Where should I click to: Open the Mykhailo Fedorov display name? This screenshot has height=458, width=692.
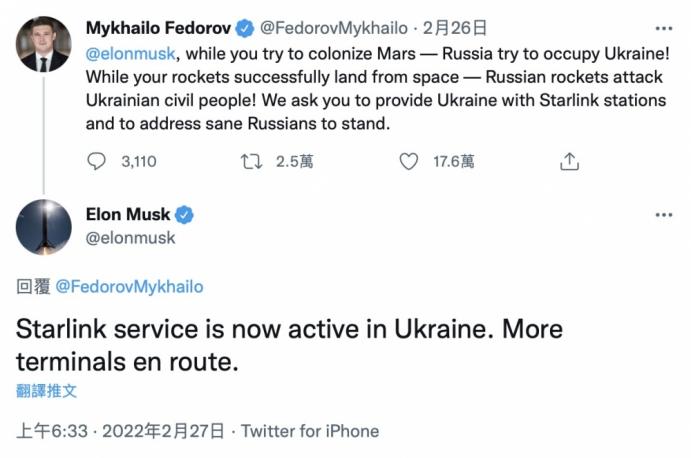click(160, 25)
